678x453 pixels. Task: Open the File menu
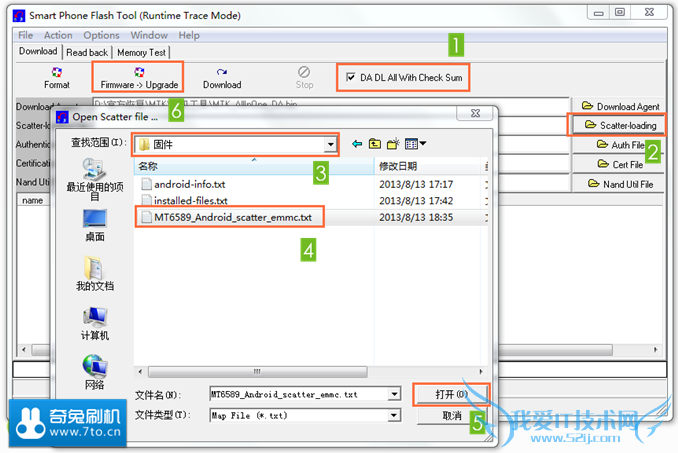[26, 35]
